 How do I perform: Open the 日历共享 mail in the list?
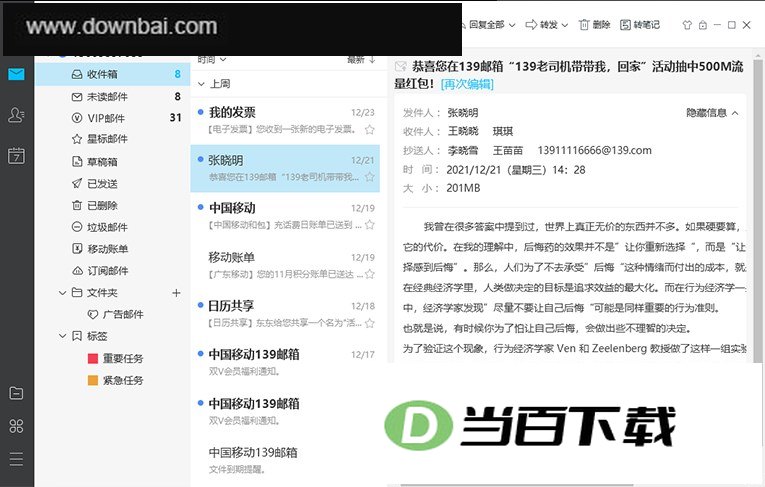285,314
